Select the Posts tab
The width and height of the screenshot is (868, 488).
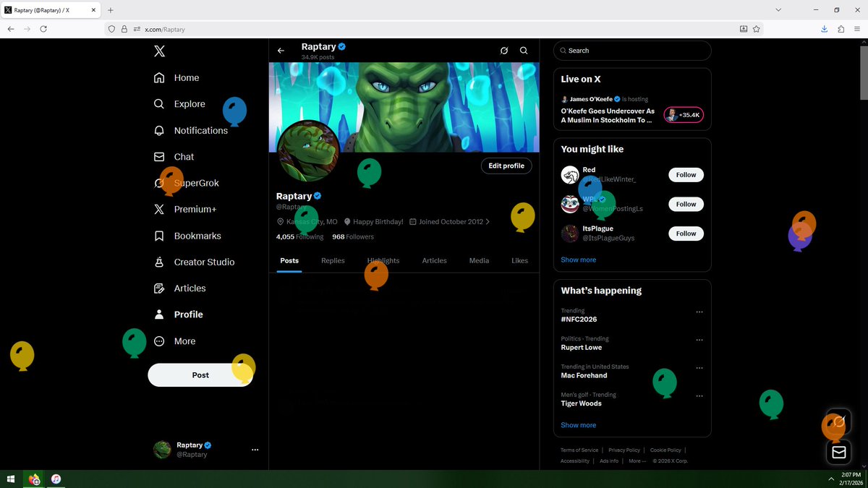[x=289, y=260]
